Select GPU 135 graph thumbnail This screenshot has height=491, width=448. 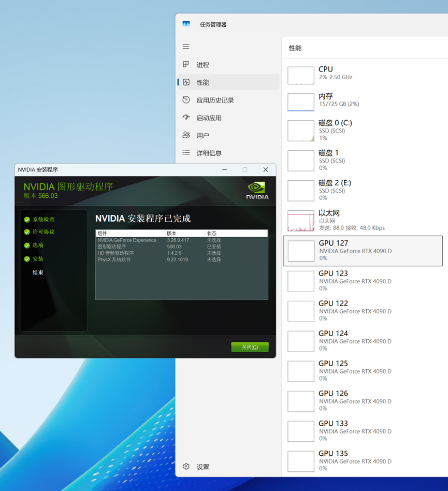coord(301,461)
